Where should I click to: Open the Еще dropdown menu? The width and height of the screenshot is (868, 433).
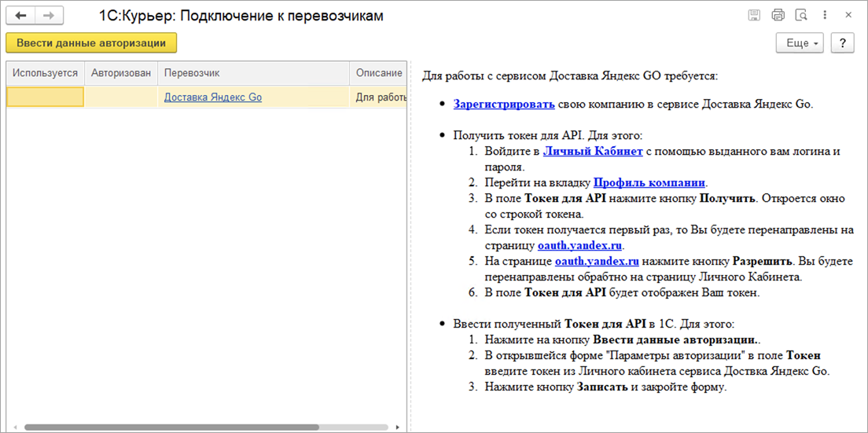[x=800, y=43]
